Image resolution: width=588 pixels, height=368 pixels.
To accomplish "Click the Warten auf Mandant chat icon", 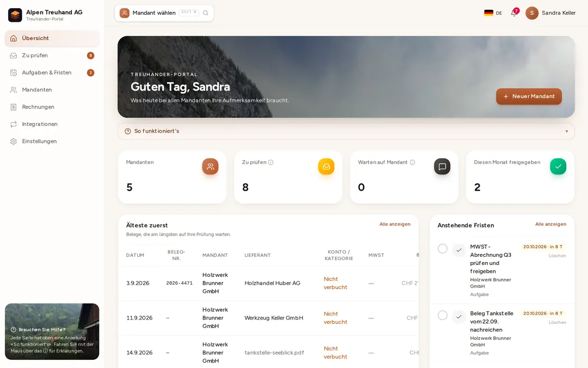I will click(x=442, y=166).
